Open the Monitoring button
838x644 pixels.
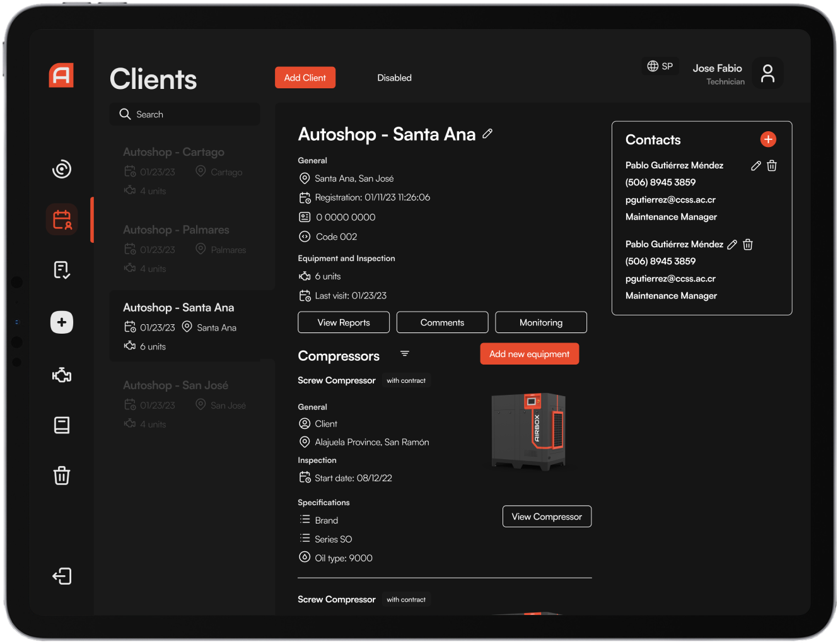point(541,322)
